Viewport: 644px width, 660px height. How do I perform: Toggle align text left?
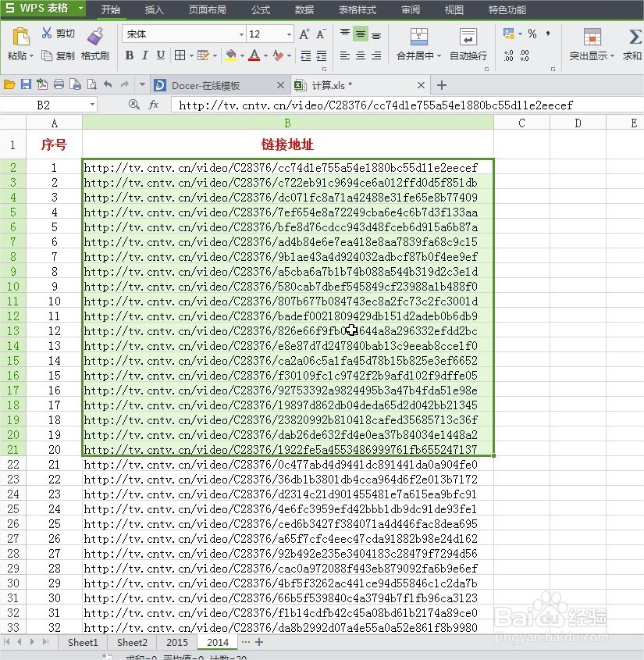pyautogui.click(x=345, y=55)
